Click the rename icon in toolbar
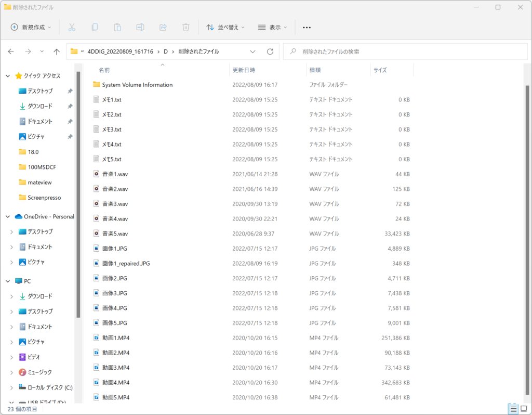 point(140,27)
